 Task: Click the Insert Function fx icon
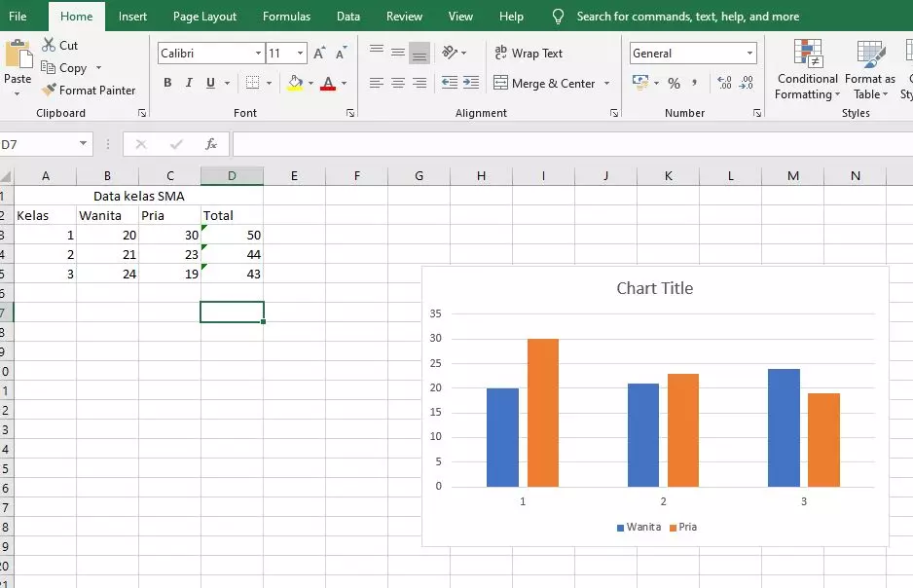coord(212,144)
